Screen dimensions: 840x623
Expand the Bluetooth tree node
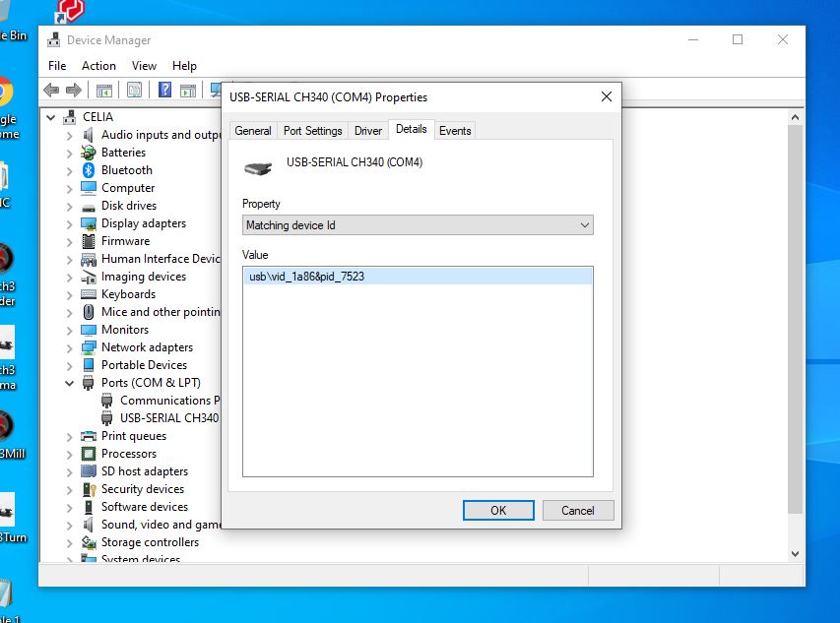(69, 170)
